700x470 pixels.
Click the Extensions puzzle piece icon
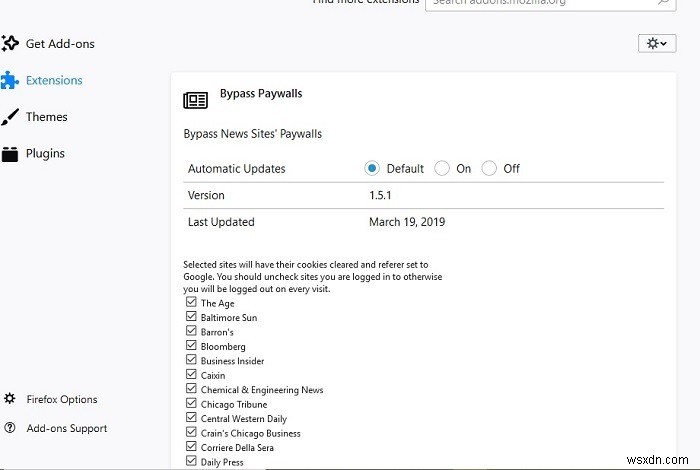click(9, 80)
